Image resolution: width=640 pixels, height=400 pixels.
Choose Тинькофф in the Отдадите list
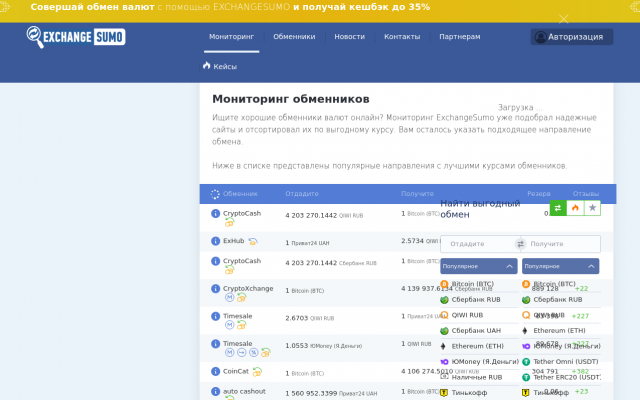(469, 393)
